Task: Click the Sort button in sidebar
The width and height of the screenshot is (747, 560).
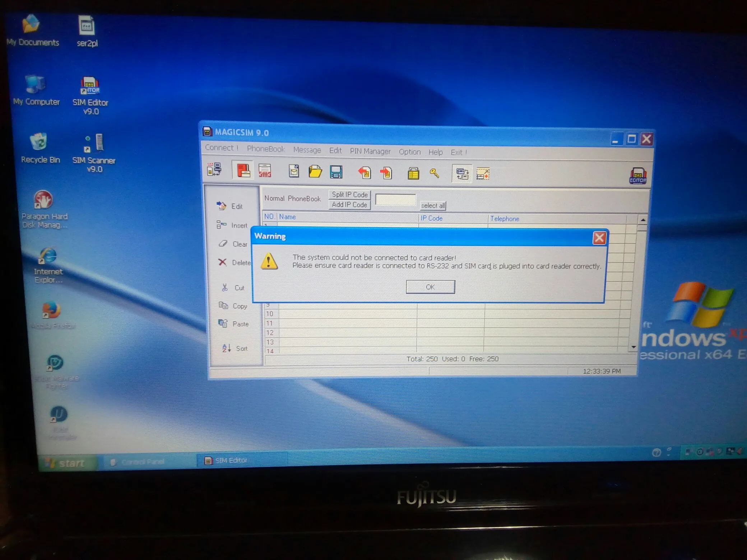Action: pos(235,348)
